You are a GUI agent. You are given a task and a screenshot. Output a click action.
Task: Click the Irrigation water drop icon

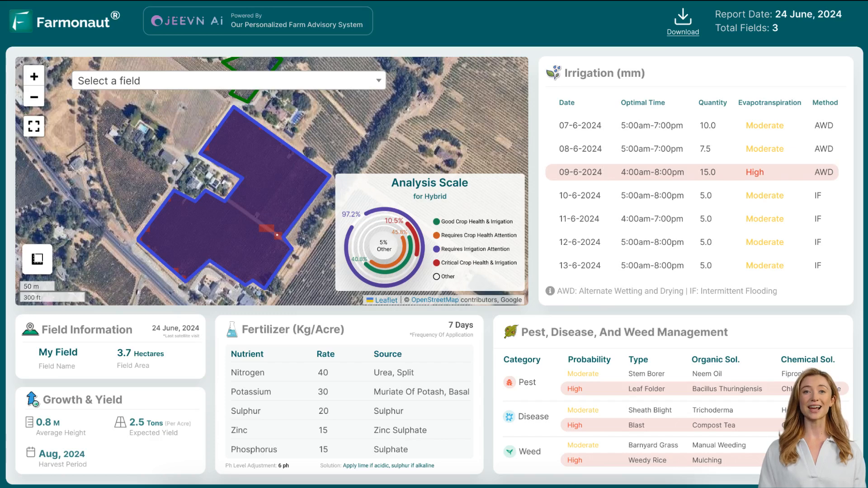(x=553, y=73)
